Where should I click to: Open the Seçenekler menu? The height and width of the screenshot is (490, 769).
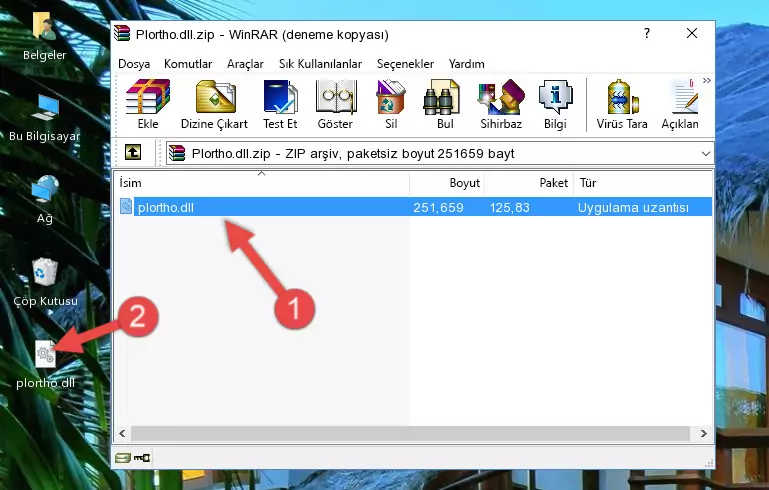click(405, 64)
